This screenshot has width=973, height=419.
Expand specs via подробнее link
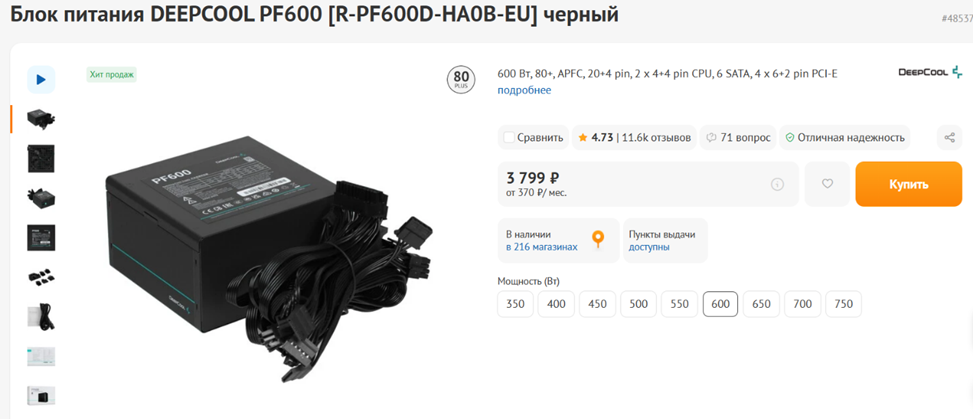point(524,90)
